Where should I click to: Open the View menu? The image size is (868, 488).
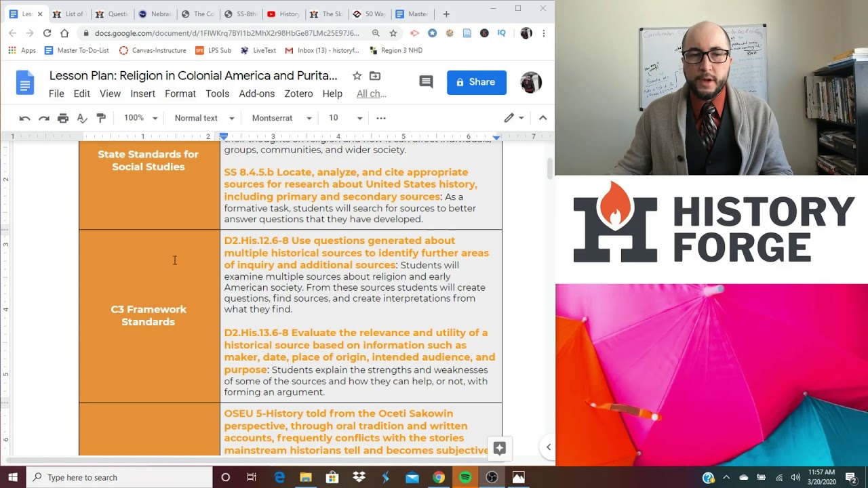click(110, 94)
